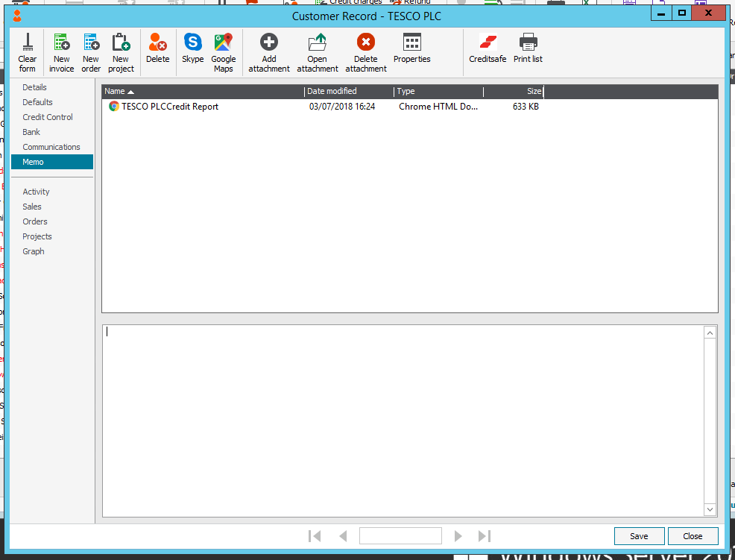This screenshot has height=560, width=735.
Task: Click the New order toolbar icon
Action: pos(91,43)
